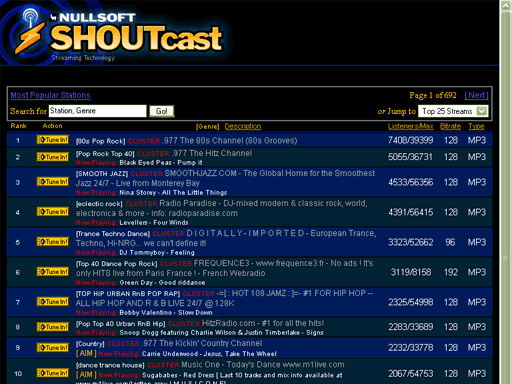This screenshot has width=512, height=384.
Task: Tune in to .977 The Hitz Channel
Action: [53, 157]
